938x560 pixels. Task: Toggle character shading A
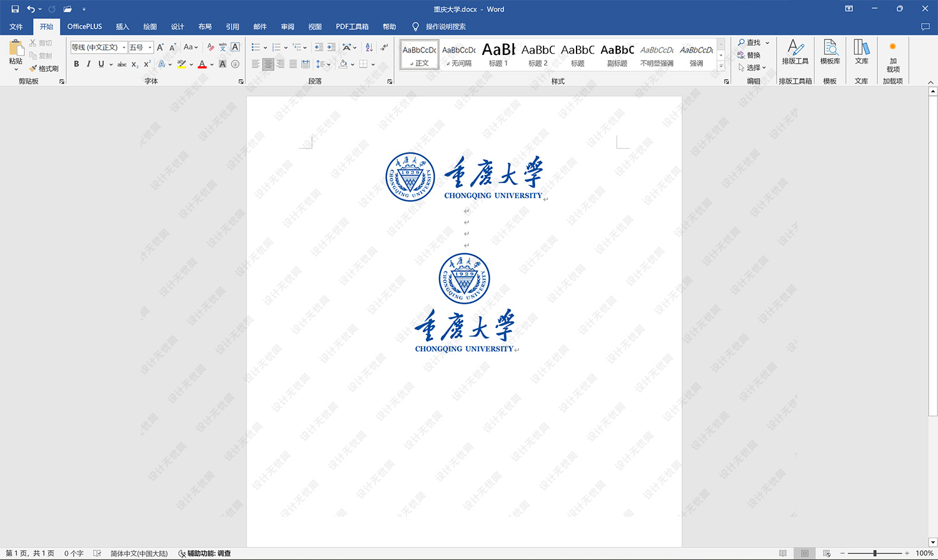click(x=223, y=64)
